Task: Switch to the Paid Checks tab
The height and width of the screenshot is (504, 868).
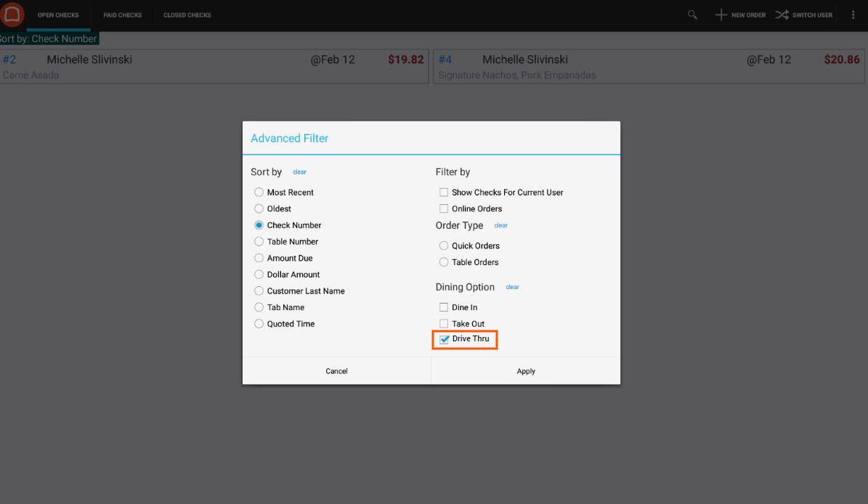Action: (123, 15)
